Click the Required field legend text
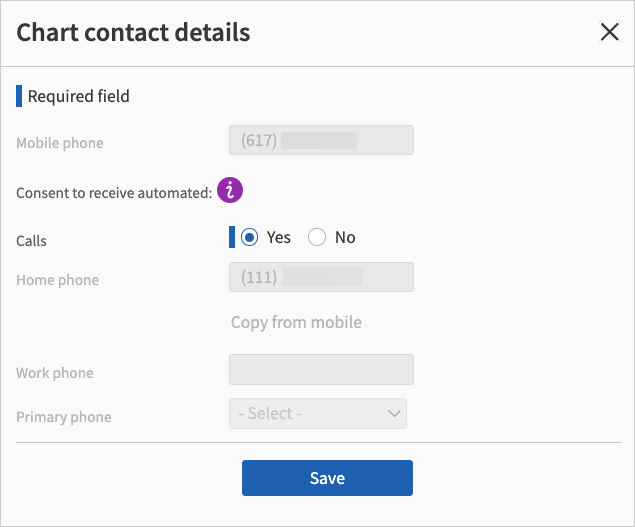The image size is (635, 527). (78, 96)
